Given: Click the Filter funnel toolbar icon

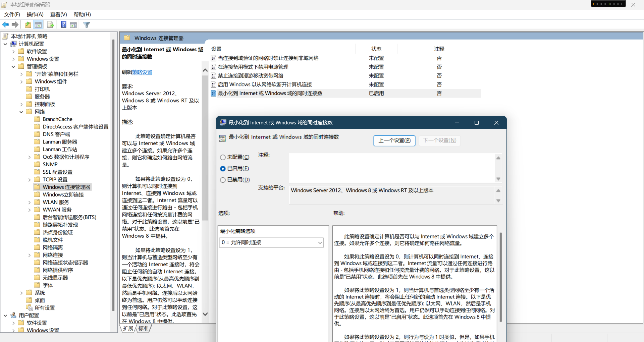Looking at the screenshot, I should click(87, 25).
